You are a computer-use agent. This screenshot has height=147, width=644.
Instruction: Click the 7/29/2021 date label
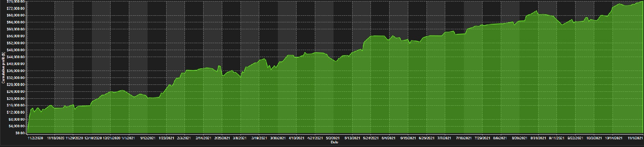(483, 139)
